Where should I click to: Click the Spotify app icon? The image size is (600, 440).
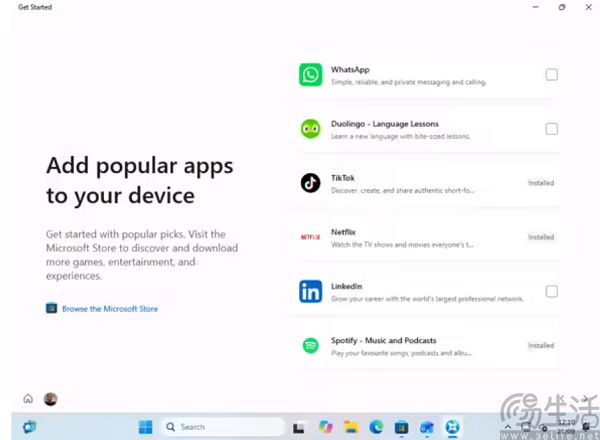tap(310, 346)
